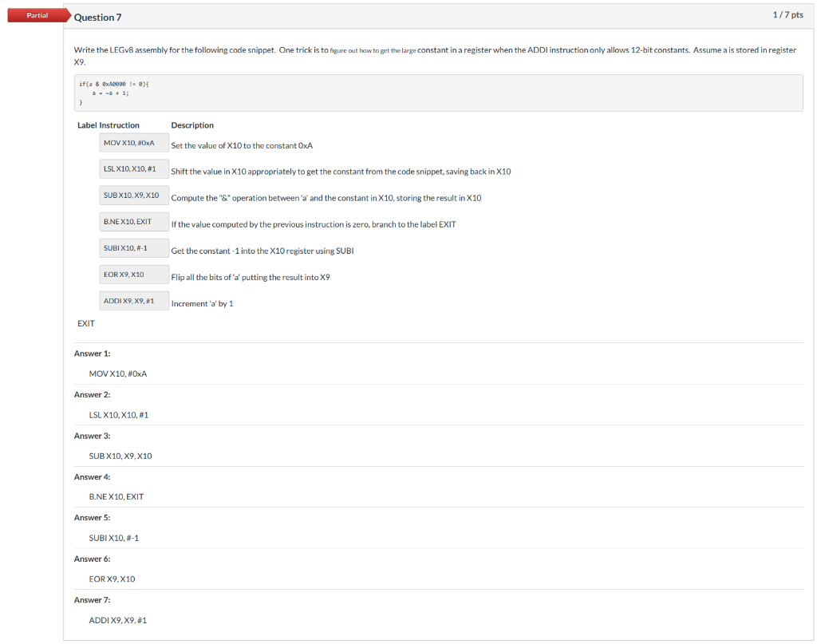Viewport: 817px width, 644px height.
Task: Click the Description column header
Action: (x=192, y=125)
